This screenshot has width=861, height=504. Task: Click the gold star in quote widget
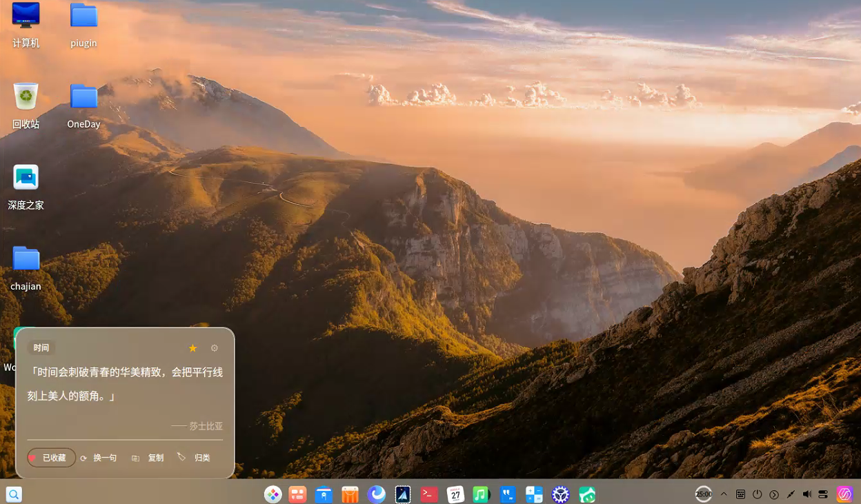[x=193, y=348]
